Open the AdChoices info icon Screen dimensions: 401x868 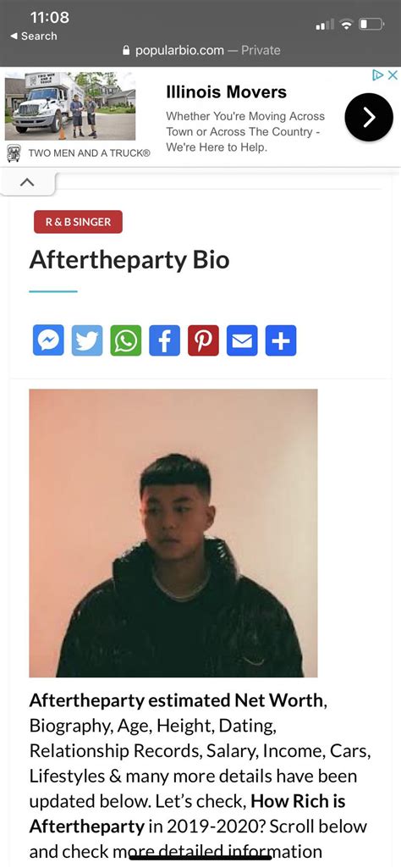[x=378, y=75]
